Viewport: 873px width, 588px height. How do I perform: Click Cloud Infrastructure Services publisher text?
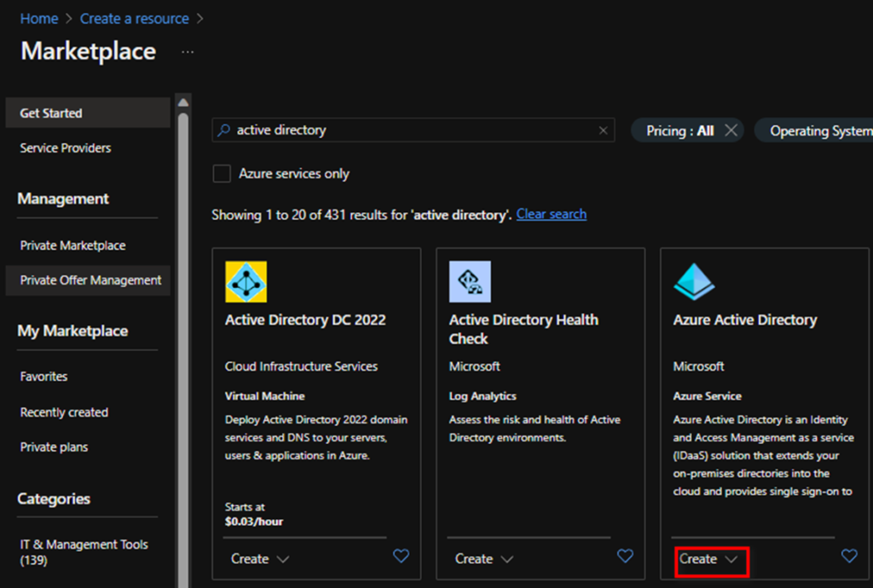(301, 366)
